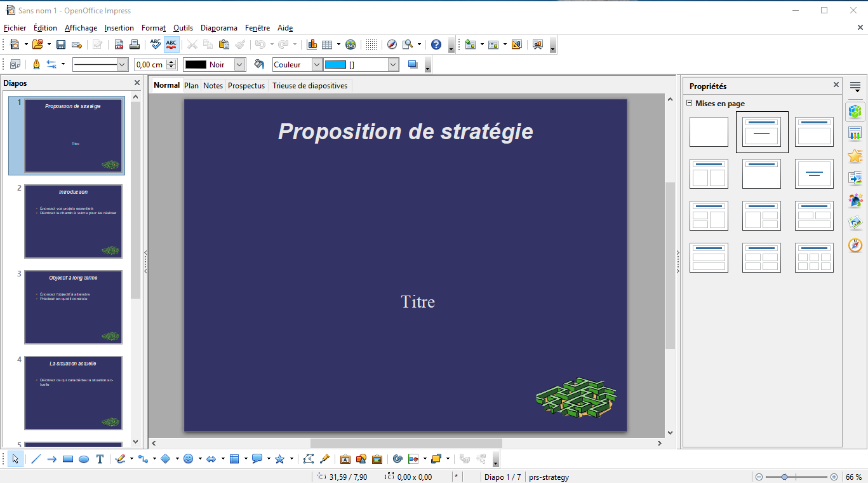Export directly as PDF icon
Screen dimensions: 868x483
coord(119,44)
